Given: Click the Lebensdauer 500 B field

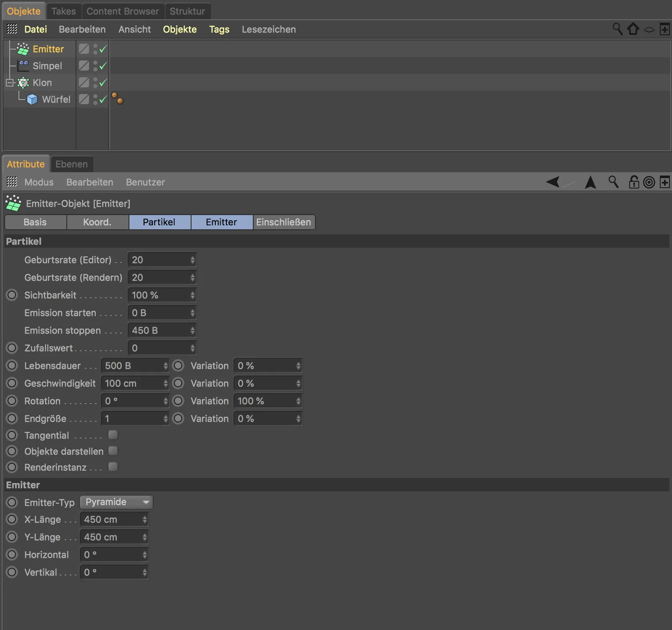Looking at the screenshot, I should tap(135, 366).
